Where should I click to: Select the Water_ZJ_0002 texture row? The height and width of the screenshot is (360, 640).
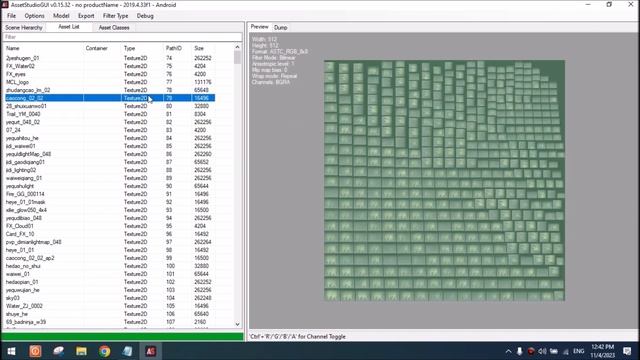(x=109, y=306)
